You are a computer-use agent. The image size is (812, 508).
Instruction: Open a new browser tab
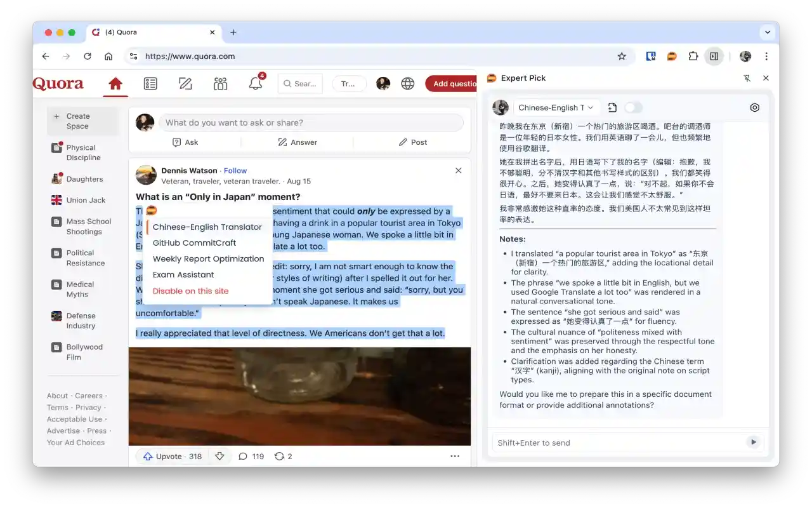(x=233, y=32)
